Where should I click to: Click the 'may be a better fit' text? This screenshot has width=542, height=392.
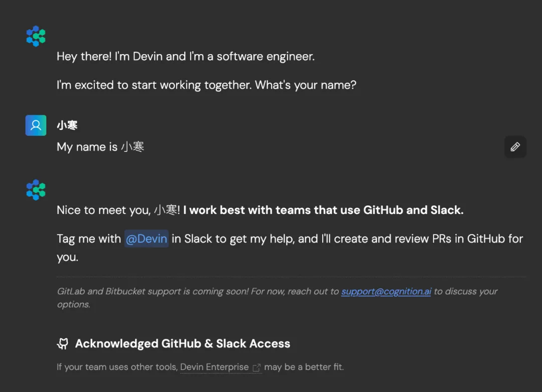pos(304,367)
